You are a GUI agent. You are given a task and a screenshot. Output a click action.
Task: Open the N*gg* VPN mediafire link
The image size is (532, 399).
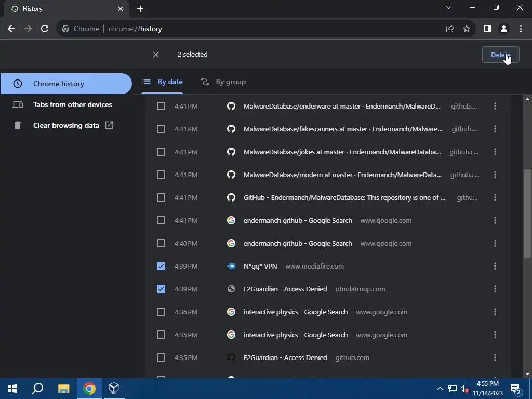(260, 267)
